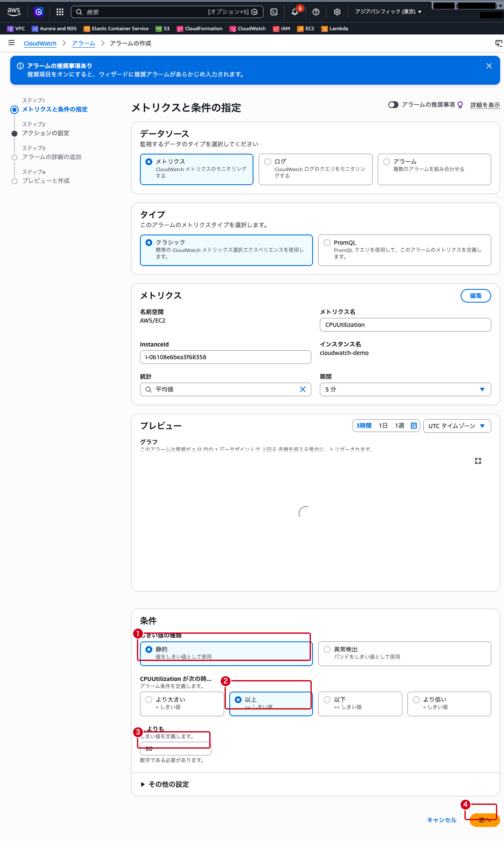Expand the その他の設定 section
This screenshot has width=504, height=861.
[165, 784]
